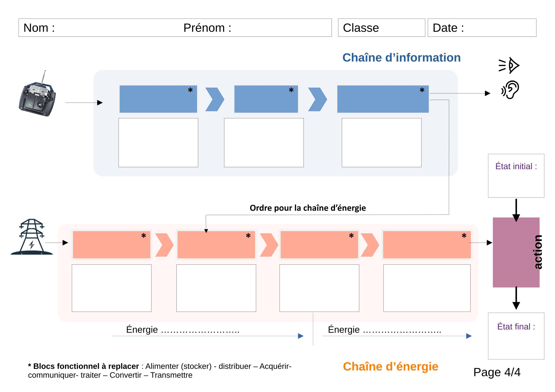Viewport: 555px width, 392px height.
Task: Click the Date box
Action: [482, 28]
